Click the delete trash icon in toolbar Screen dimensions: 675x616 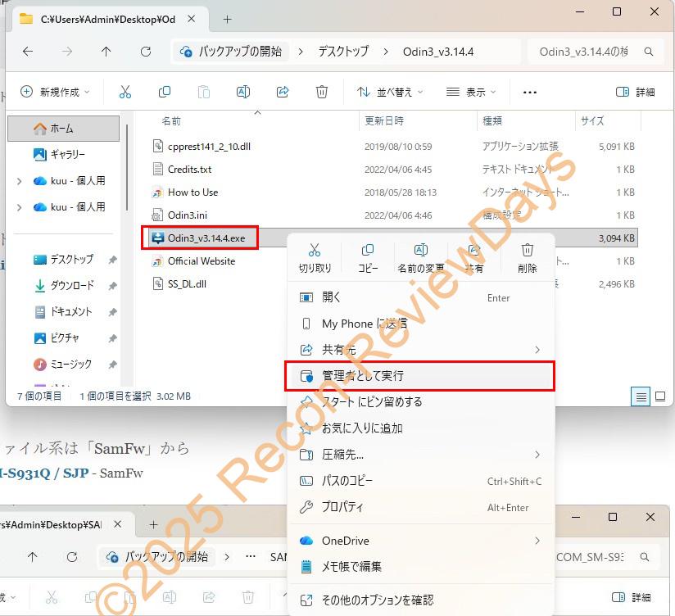[x=322, y=92]
